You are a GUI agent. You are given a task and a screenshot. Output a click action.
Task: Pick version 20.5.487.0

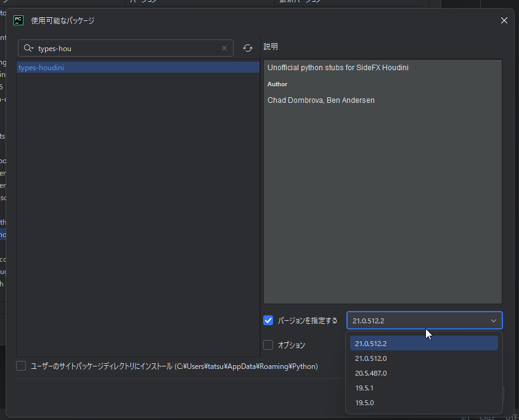click(x=424, y=373)
